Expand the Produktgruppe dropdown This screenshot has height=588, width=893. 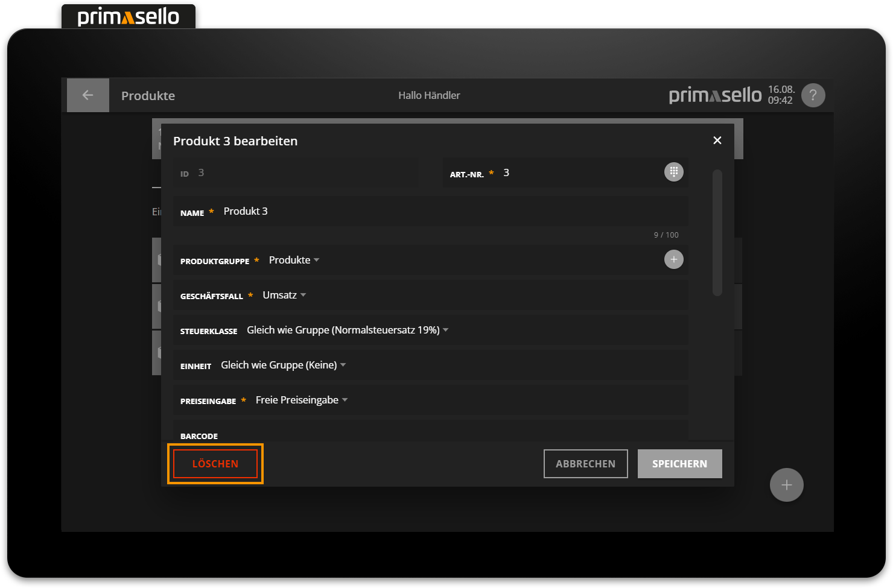tap(294, 260)
